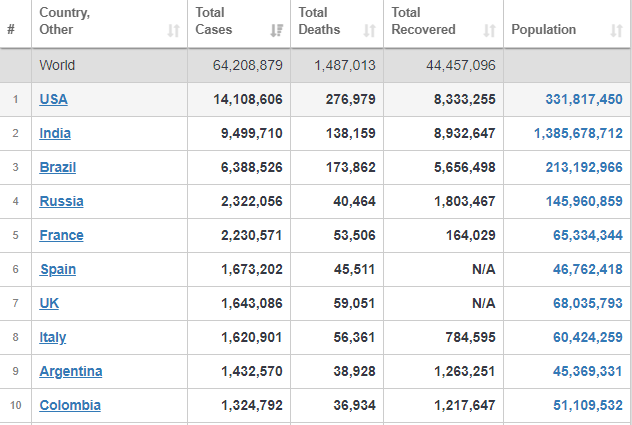Sort by Country, Other column arrows

173,30
